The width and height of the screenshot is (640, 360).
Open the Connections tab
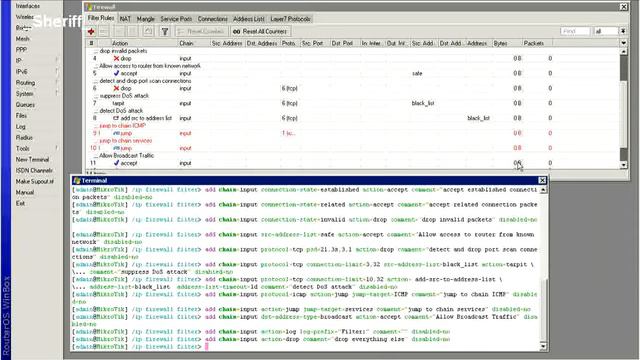click(x=212, y=19)
